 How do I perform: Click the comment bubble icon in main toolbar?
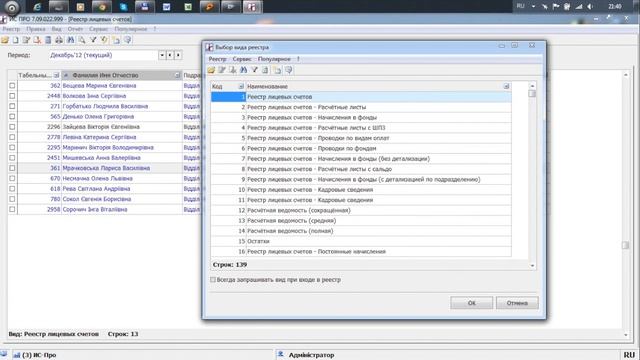(128, 40)
